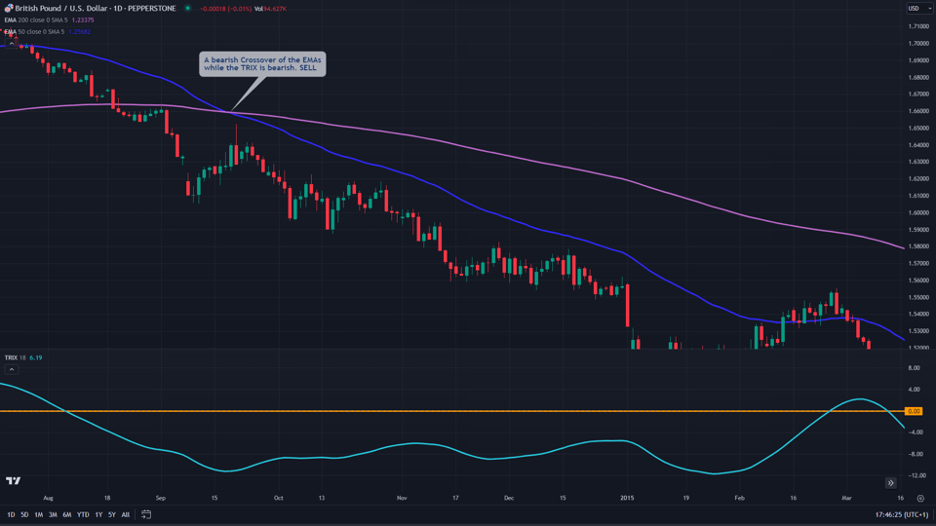Image resolution: width=936 pixels, height=526 pixels.
Task: Set range to 6M
Action: (x=67, y=515)
